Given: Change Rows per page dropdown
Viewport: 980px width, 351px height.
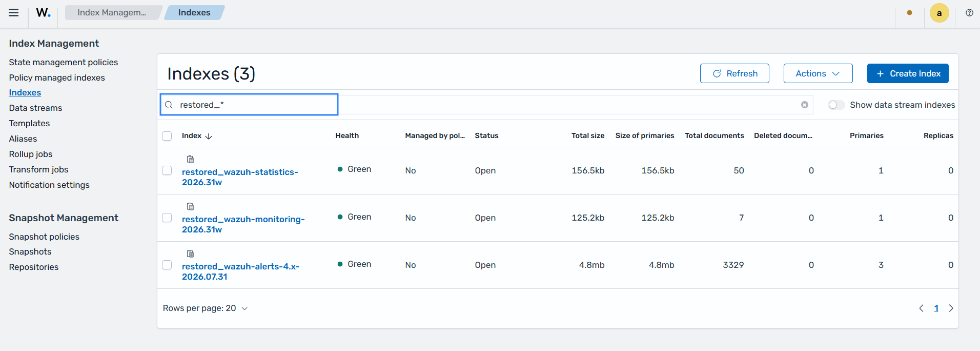Looking at the screenshot, I should point(206,308).
